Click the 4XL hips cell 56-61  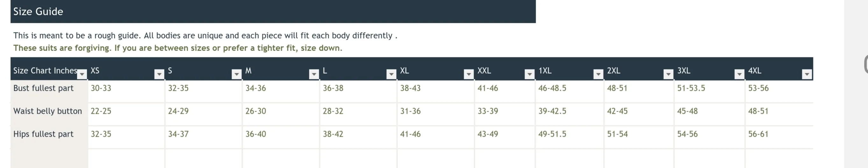coord(758,134)
